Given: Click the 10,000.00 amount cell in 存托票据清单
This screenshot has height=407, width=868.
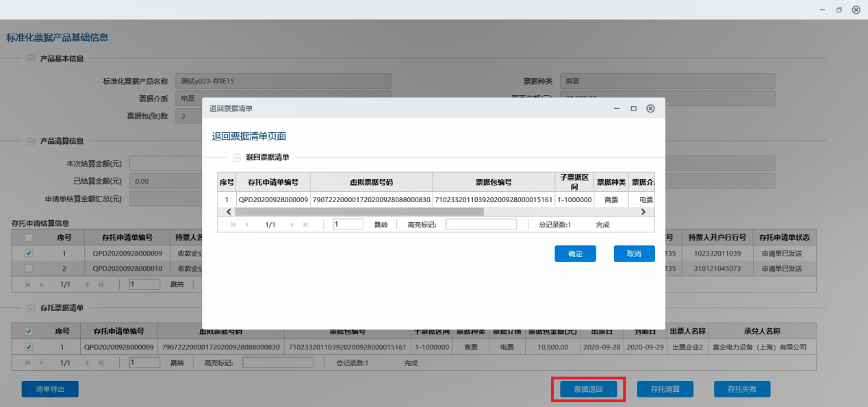Looking at the screenshot, I should [x=553, y=347].
